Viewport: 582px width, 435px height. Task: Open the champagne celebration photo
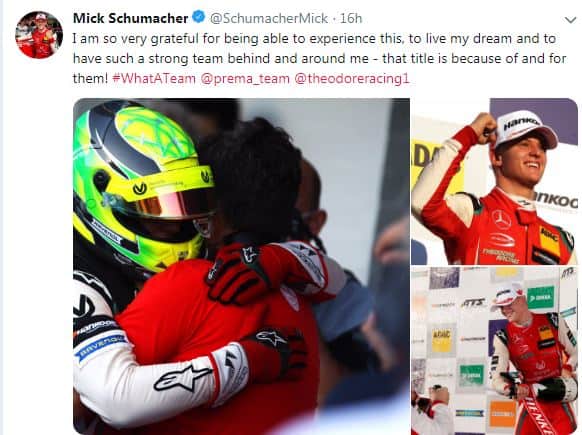click(x=495, y=350)
